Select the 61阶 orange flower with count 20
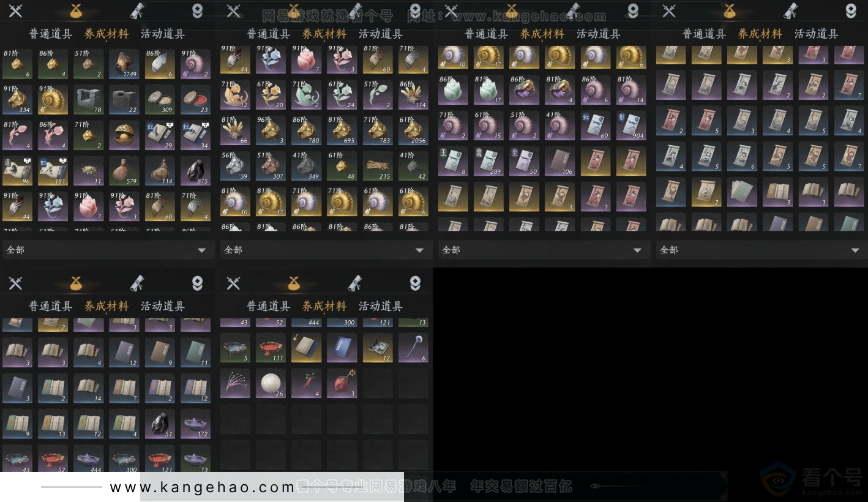Image resolution: width=868 pixels, height=502 pixels. 271,95
